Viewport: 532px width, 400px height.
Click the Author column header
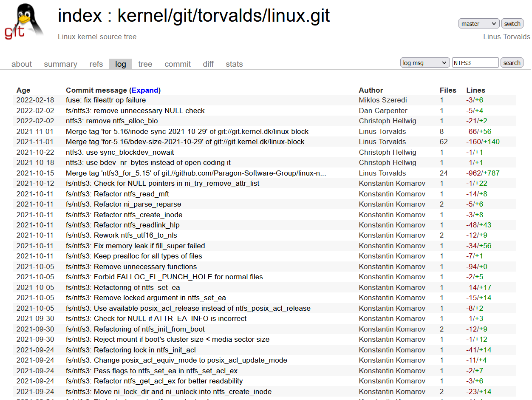tap(371, 90)
